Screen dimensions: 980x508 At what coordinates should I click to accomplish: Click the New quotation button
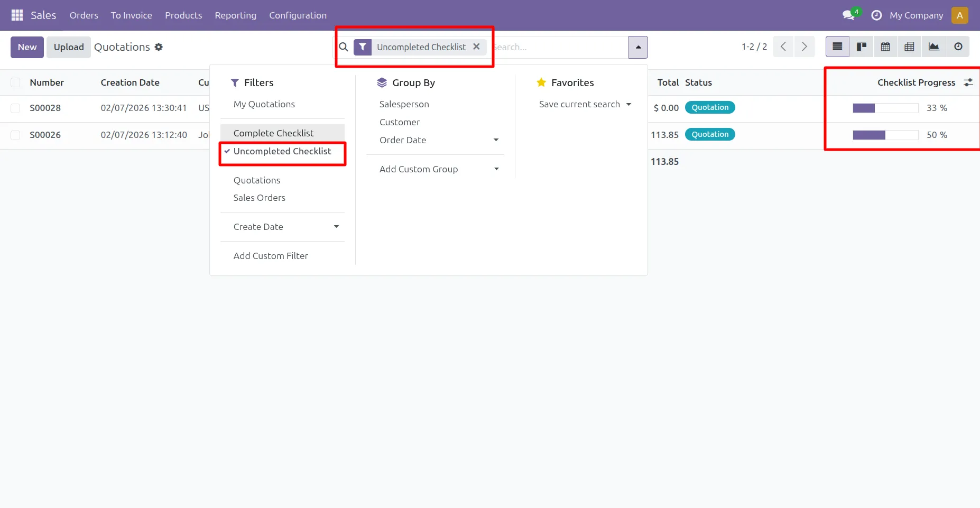coord(27,47)
